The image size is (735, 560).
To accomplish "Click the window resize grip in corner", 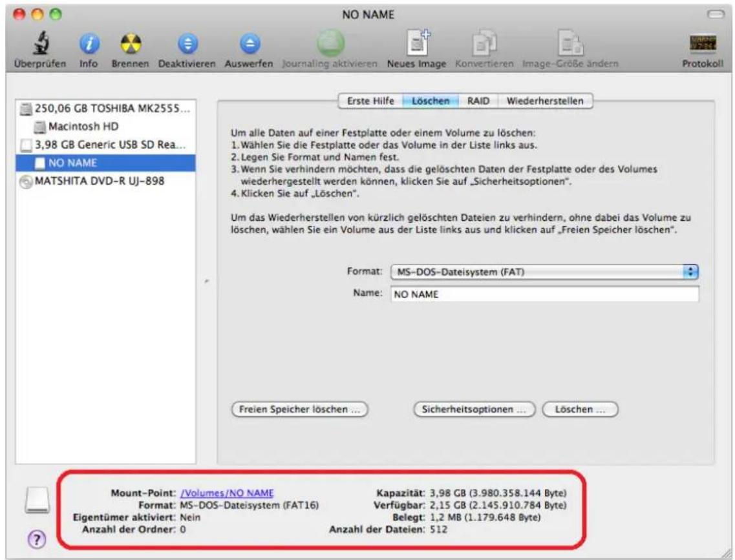I will point(725,554).
